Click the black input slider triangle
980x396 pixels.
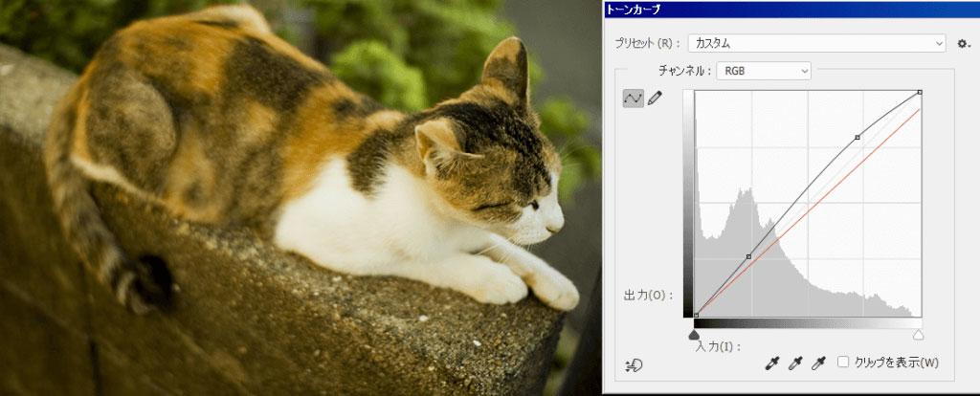pos(695,334)
